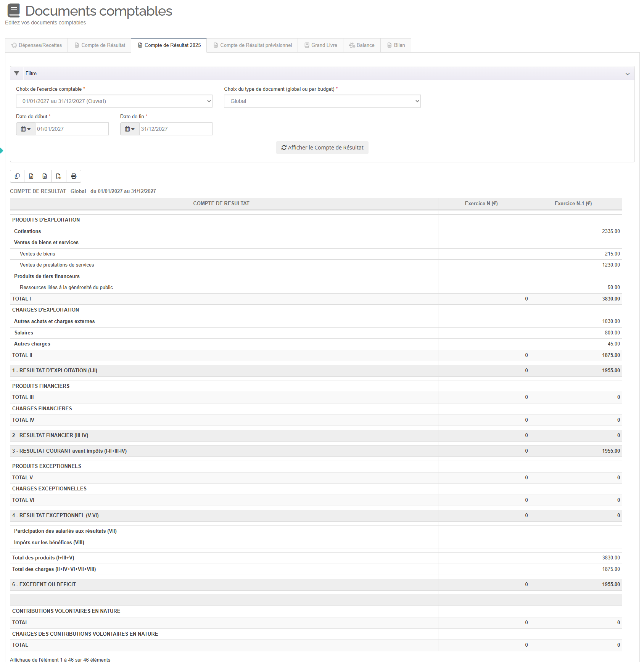This screenshot has width=644, height=662.
Task: Open the Date de début calendar picker
Action: (26, 129)
